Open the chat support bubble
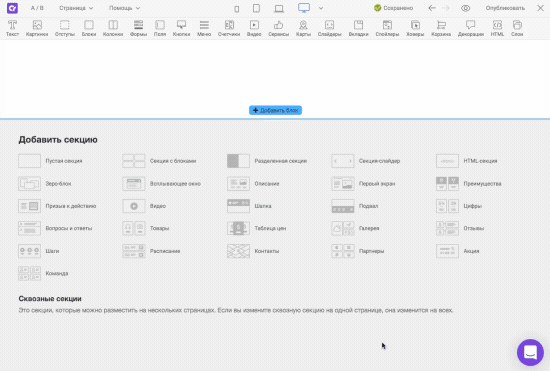This screenshot has height=371, width=550. 530,352
